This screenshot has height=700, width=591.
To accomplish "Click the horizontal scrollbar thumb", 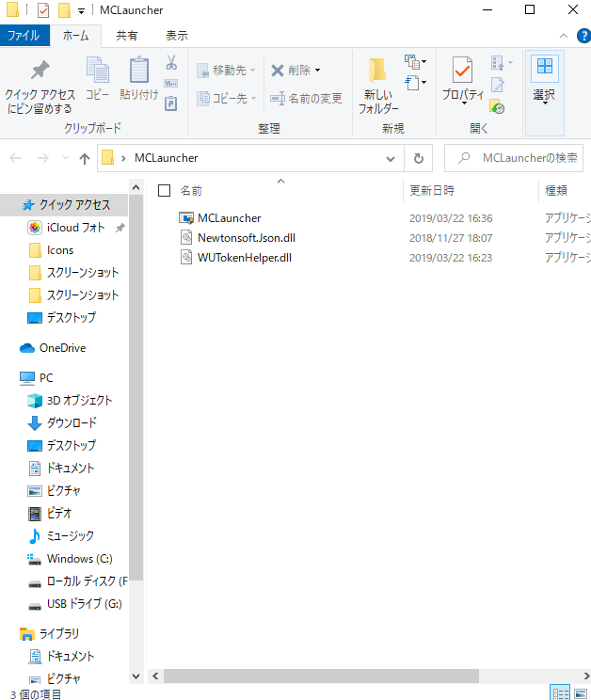I will click(321, 676).
